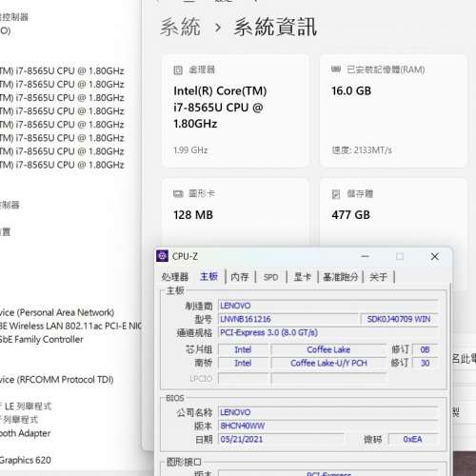Select the Bluetooth Adapter entry in Device Manager
Viewport: 476px width, 476px height.
tap(26, 433)
